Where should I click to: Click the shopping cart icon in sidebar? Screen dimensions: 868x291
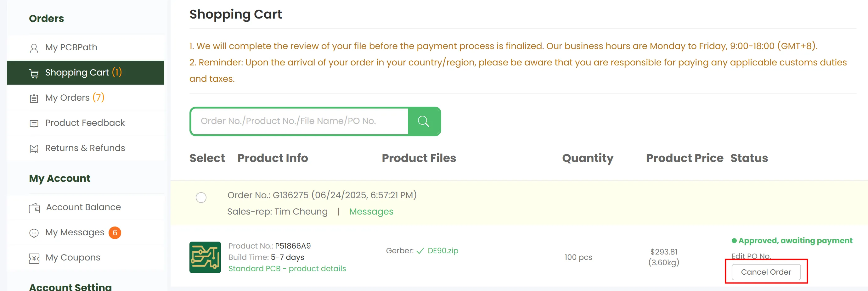point(34,73)
